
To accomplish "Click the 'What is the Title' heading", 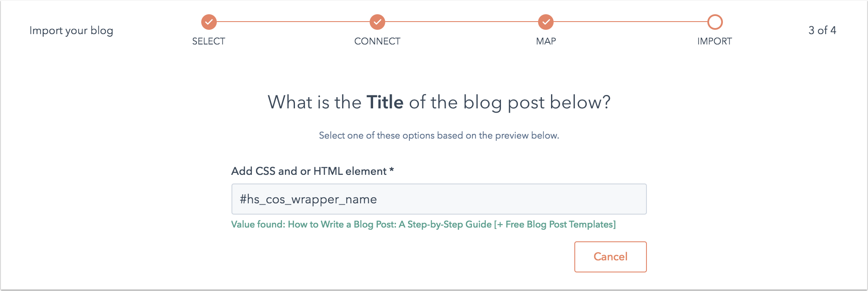I will (x=439, y=102).
